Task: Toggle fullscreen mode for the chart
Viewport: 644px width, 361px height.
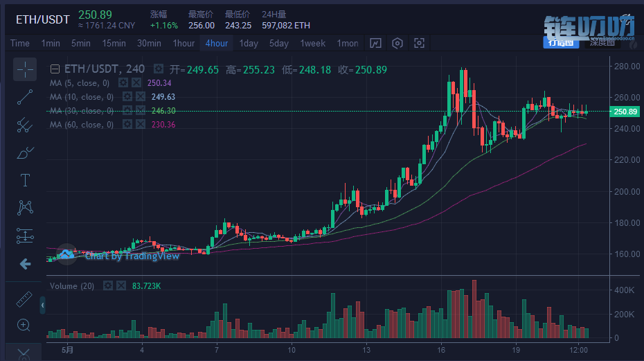Action: click(419, 43)
